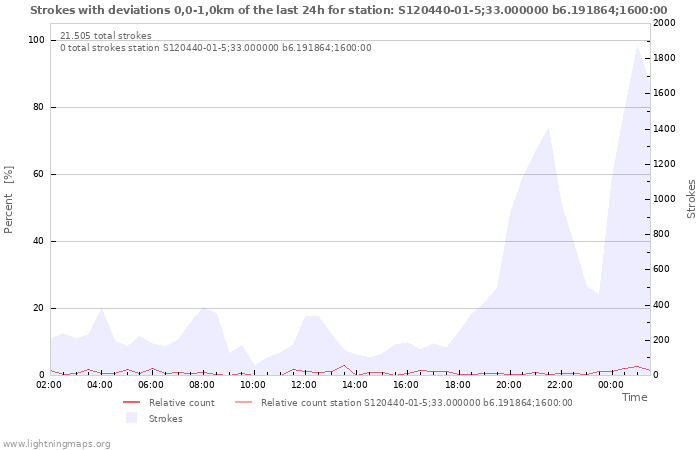Click the 00:00 time axis label
Image resolution: width=700 pixels, height=450 pixels.
pos(611,384)
